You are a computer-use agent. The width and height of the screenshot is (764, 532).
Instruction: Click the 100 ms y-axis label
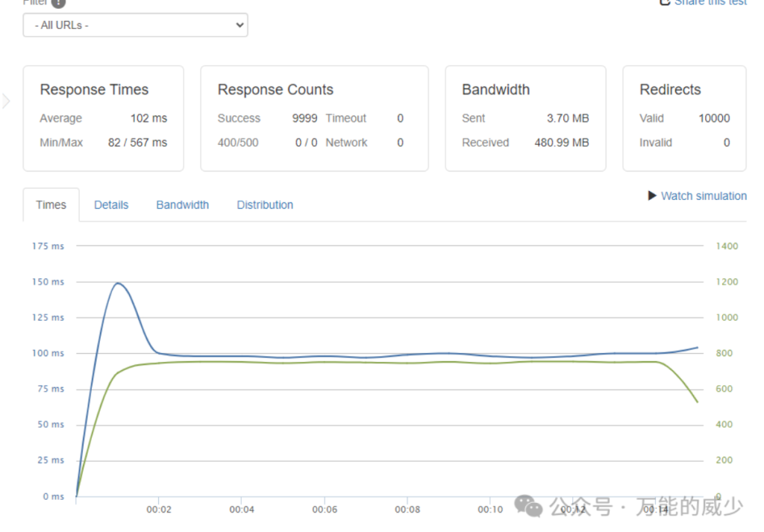(x=48, y=353)
